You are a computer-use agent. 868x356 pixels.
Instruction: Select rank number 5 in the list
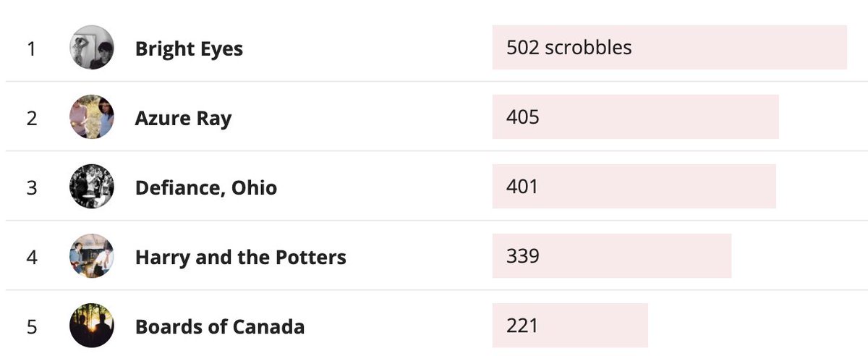(31, 326)
